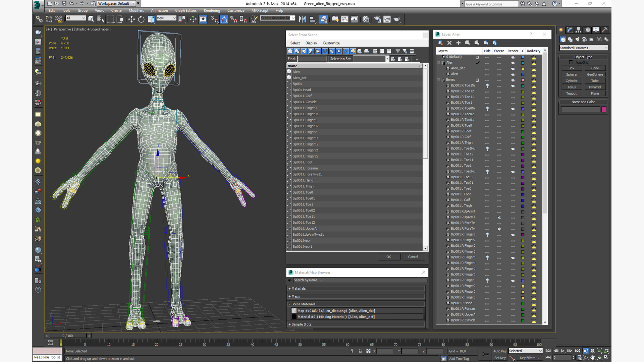Click the Select by Name icon

point(100,19)
